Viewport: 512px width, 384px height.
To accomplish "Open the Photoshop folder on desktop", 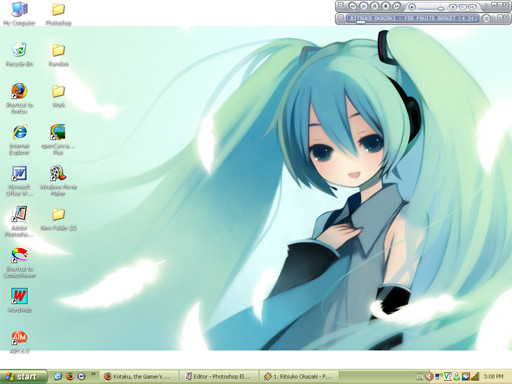I will [58, 13].
